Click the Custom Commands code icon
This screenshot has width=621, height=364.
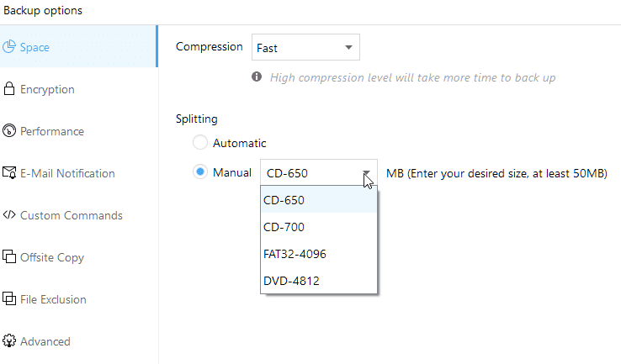click(9, 215)
